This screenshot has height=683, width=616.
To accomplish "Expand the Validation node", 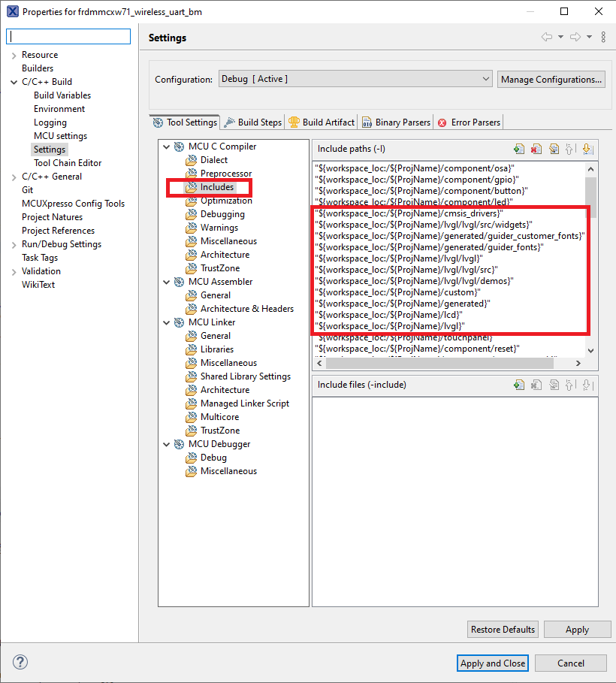I will (14, 272).
